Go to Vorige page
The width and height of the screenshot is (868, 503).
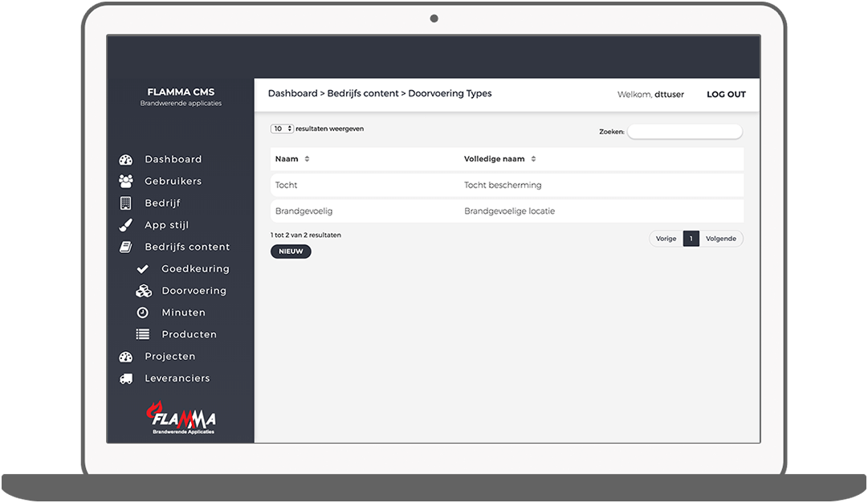666,239
